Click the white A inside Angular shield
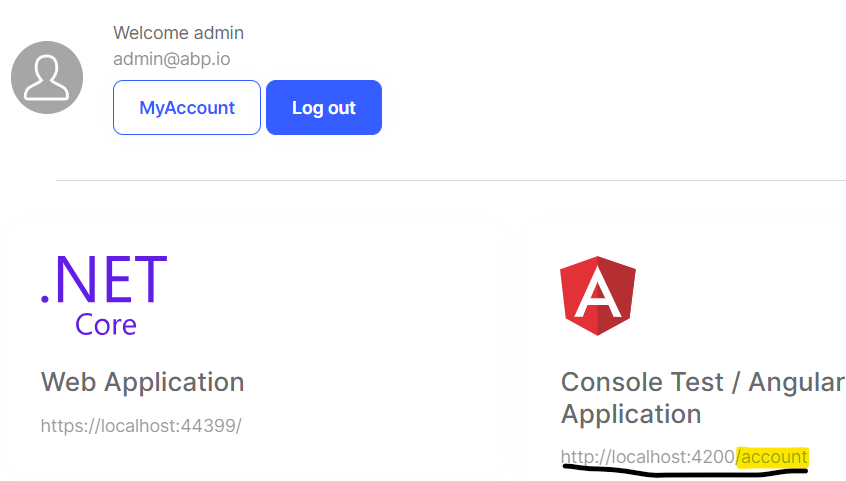The image size is (846, 481). [597, 296]
